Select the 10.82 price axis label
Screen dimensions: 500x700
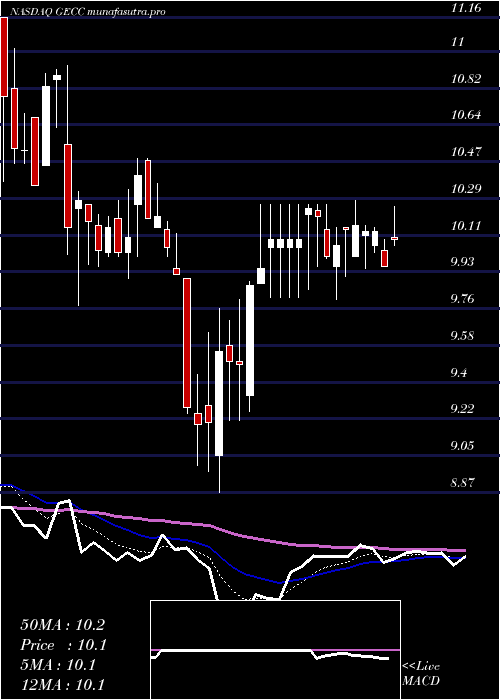(x=466, y=79)
